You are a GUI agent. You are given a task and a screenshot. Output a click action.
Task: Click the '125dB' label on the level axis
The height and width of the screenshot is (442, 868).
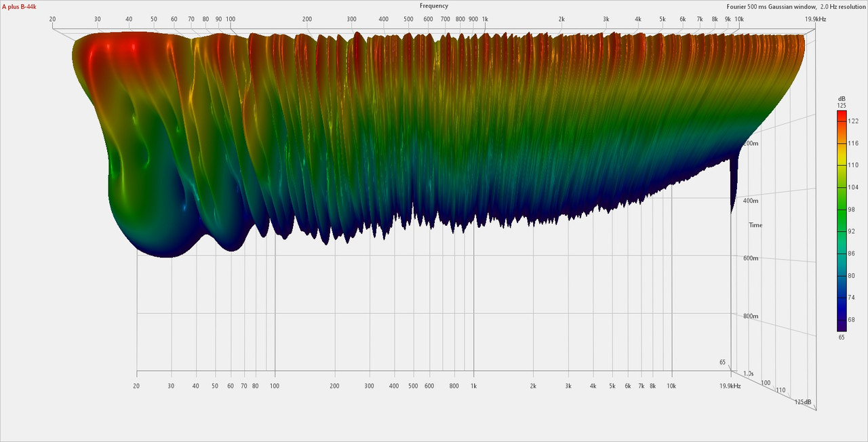click(x=803, y=402)
